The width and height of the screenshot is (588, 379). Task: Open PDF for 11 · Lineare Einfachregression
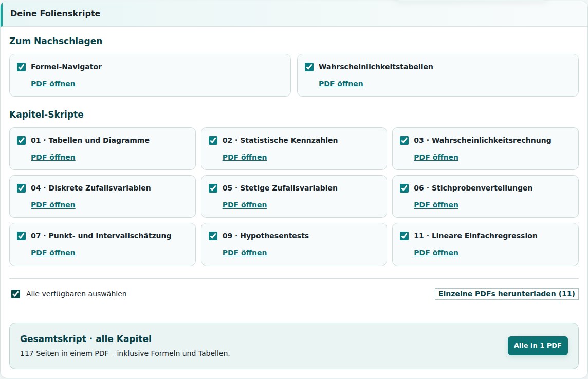[x=436, y=253]
